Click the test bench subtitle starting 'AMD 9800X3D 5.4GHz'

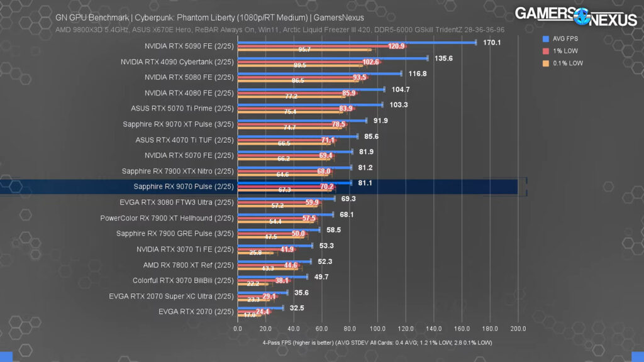click(280, 30)
